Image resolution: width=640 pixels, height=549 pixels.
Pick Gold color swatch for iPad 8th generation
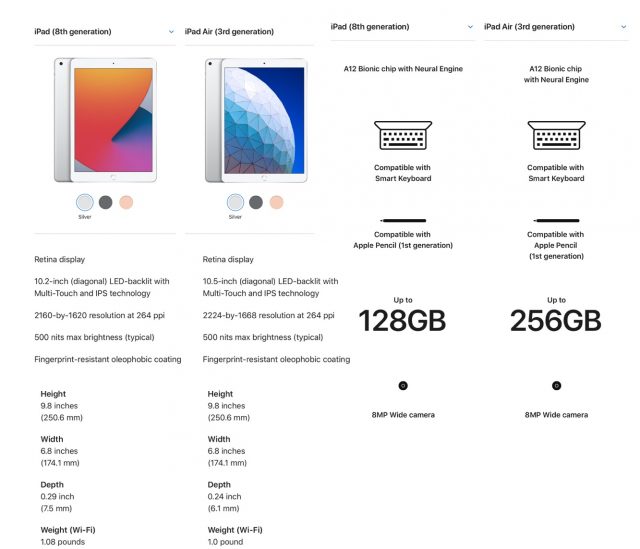[126, 202]
